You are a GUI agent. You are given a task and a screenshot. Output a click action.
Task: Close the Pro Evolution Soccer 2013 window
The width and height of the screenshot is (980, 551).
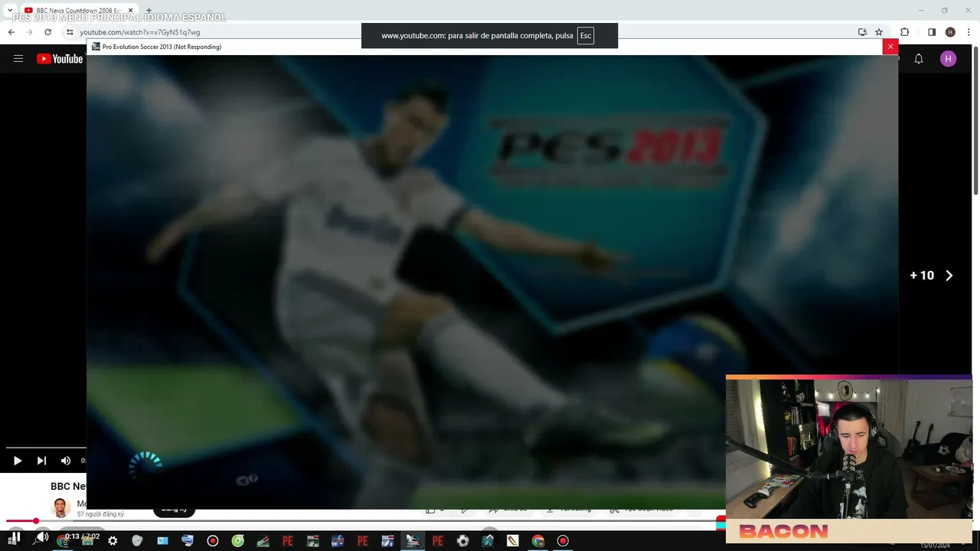click(890, 47)
